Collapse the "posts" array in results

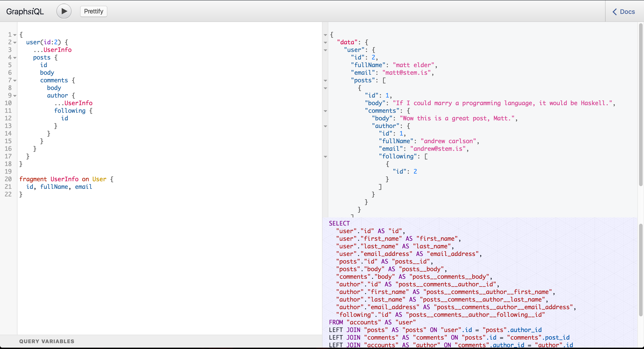(325, 81)
